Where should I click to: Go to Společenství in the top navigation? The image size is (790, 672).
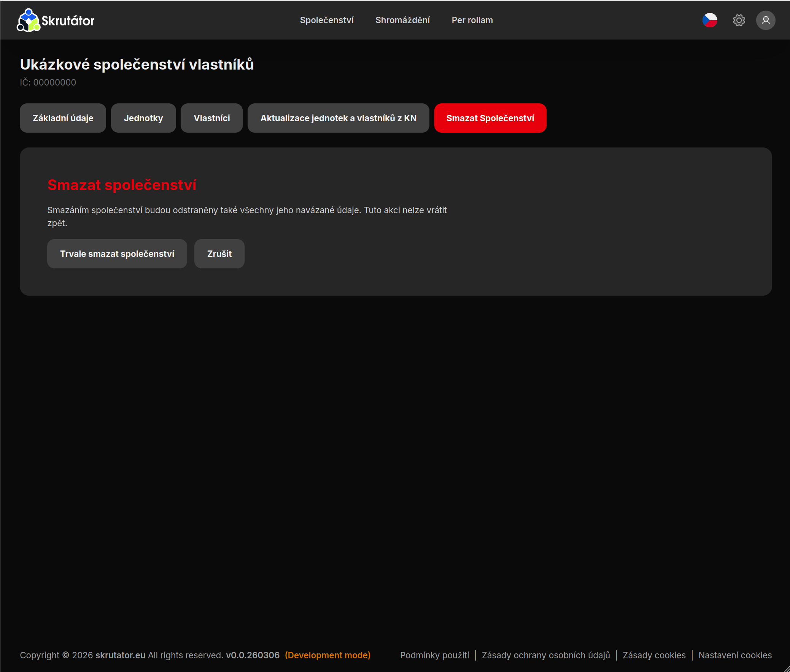pos(326,20)
